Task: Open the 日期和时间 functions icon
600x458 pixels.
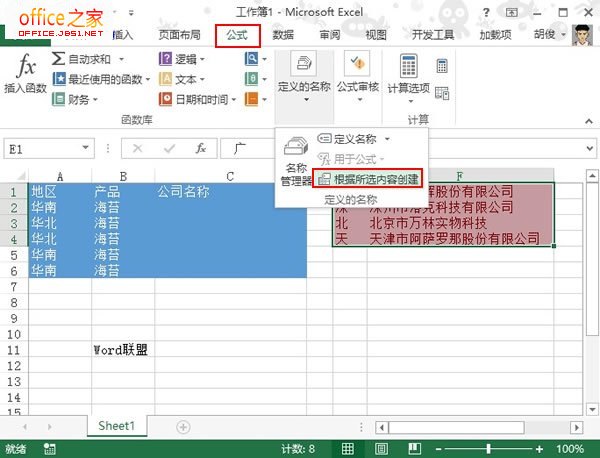Action: 165,99
